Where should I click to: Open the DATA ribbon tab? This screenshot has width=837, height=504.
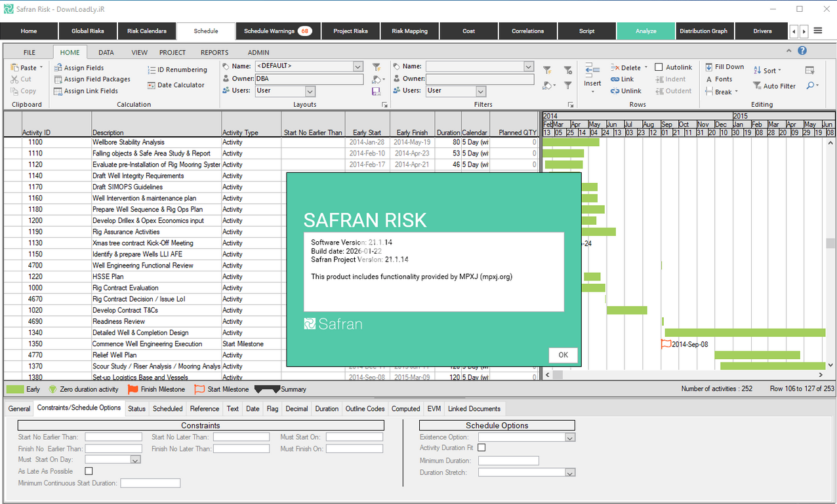[x=106, y=52]
